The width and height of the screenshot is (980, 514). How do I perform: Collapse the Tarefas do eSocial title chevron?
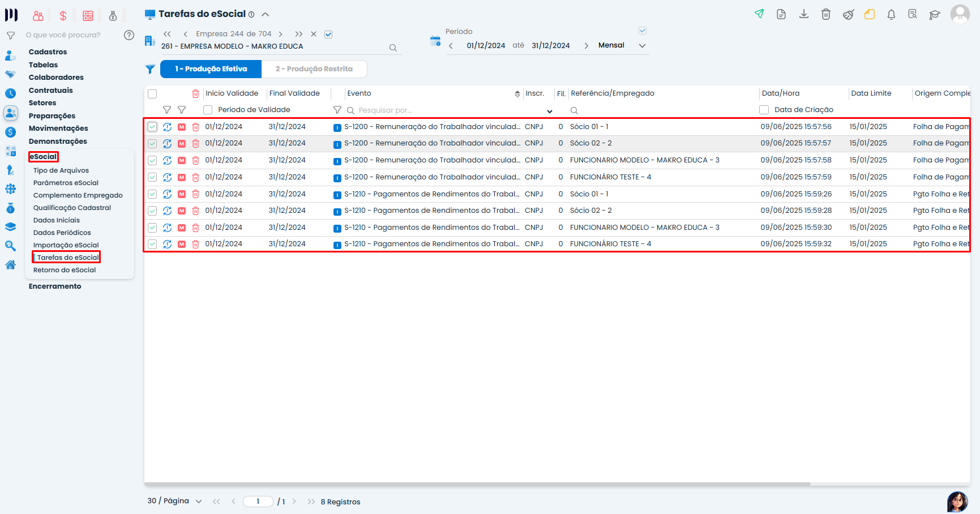[265, 14]
